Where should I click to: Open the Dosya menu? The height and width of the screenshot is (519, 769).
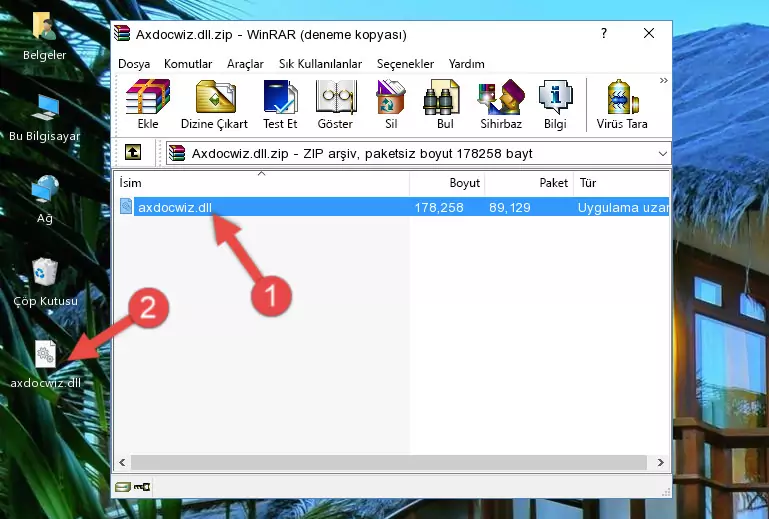click(134, 64)
